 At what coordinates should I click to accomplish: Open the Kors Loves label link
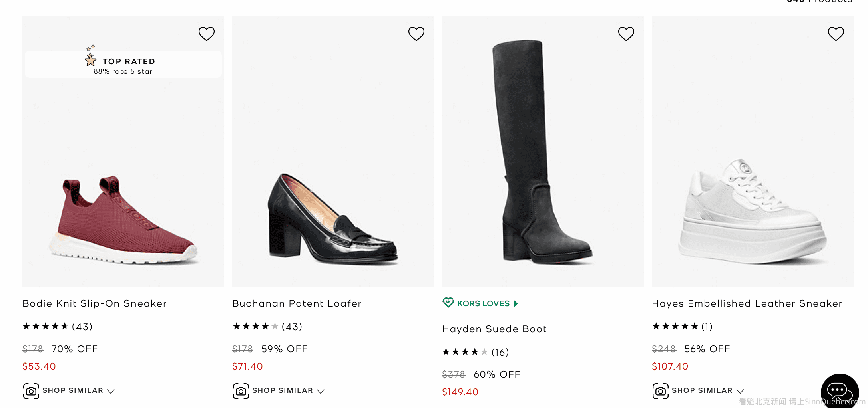click(x=483, y=303)
